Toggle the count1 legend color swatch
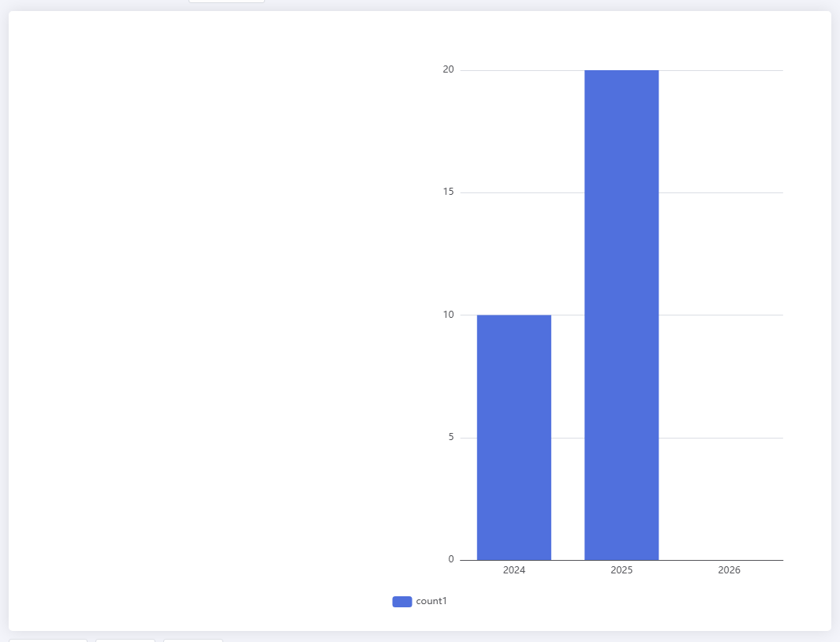 coord(401,602)
